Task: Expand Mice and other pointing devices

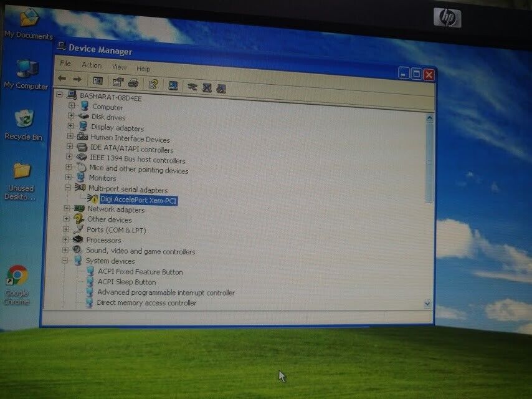Action: [69, 166]
